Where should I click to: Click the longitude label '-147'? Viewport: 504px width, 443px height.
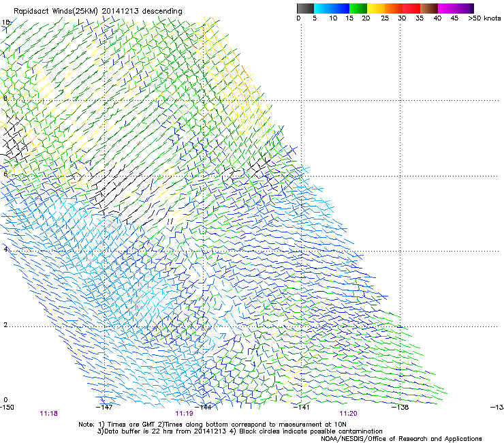104,408
